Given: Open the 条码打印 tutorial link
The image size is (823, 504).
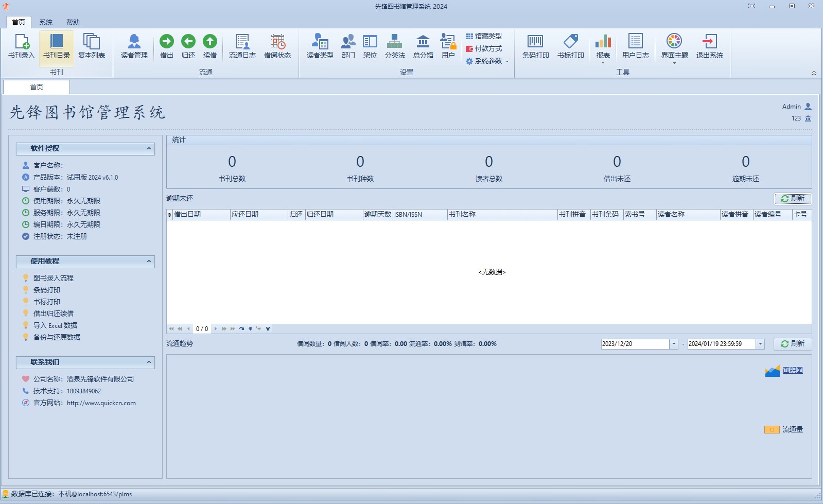Looking at the screenshot, I should pyautogui.click(x=47, y=290).
